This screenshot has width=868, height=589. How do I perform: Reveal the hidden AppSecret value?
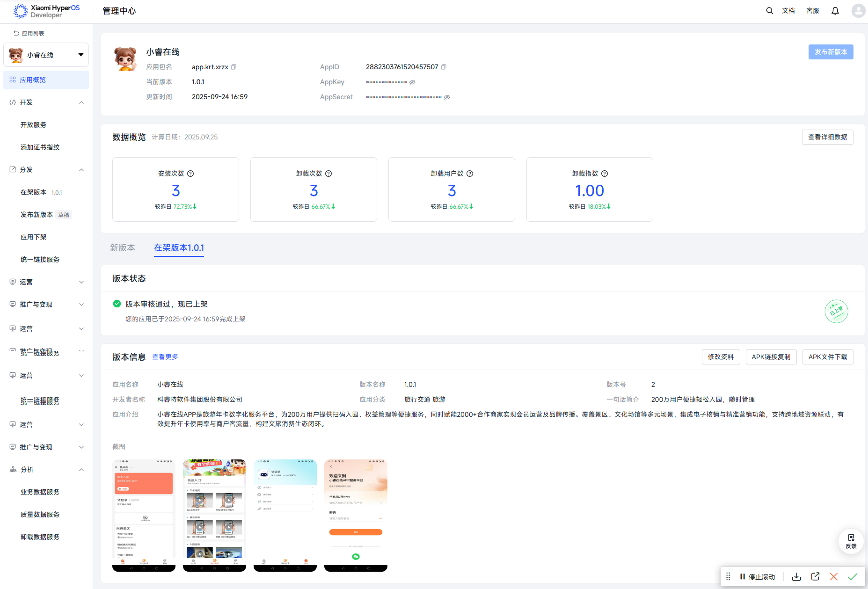click(447, 97)
